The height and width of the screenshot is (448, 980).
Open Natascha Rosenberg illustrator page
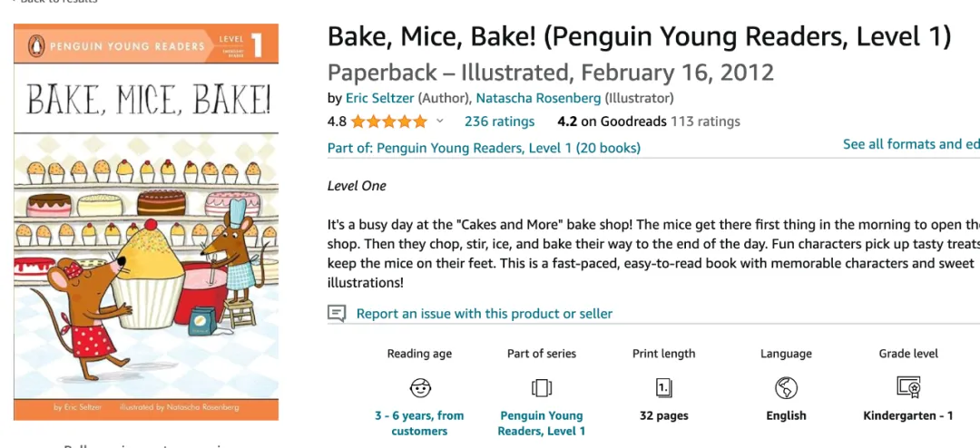[538, 98]
